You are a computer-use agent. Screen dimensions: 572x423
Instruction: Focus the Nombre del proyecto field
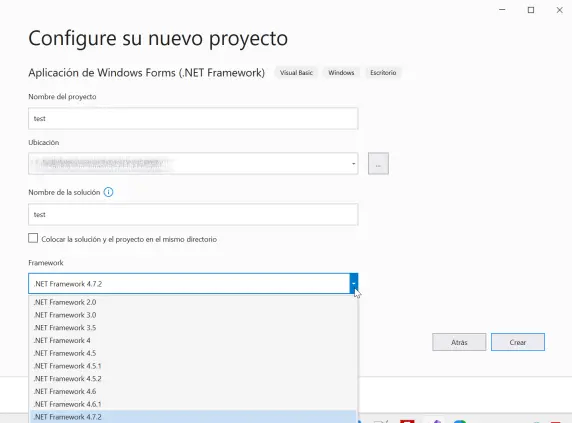click(x=193, y=119)
